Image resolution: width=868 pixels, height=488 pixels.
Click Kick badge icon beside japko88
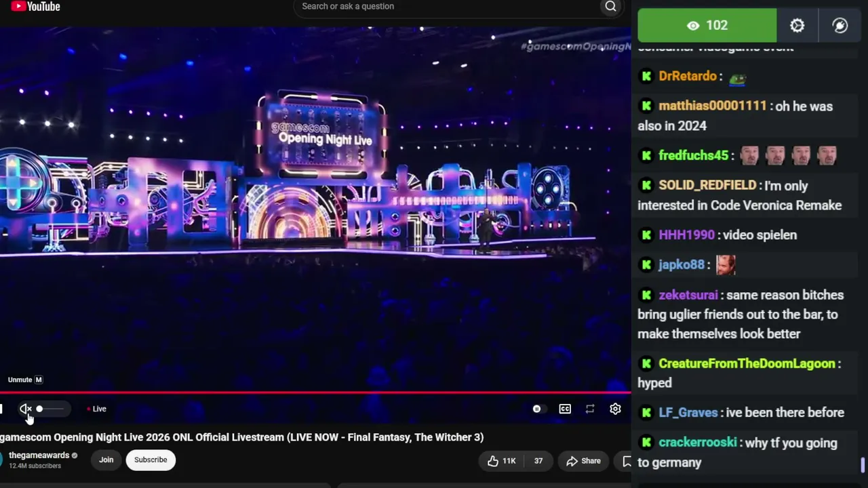[646, 264]
